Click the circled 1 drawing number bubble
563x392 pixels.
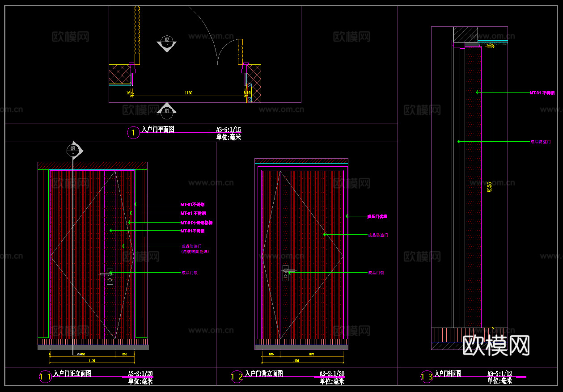[x=133, y=133]
